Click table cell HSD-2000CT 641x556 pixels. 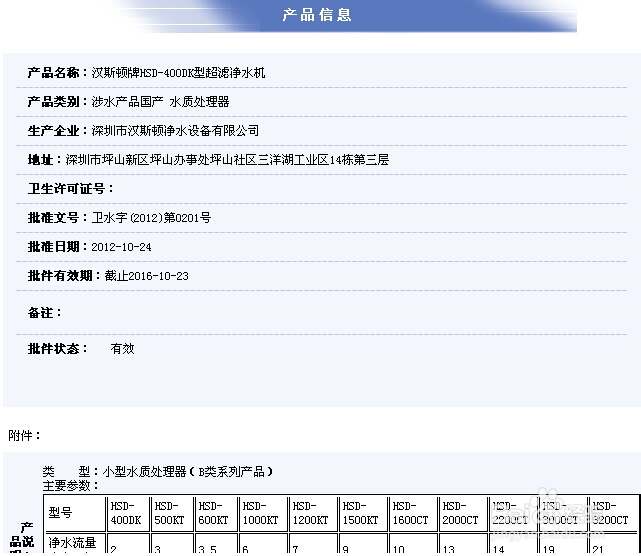point(463,513)
